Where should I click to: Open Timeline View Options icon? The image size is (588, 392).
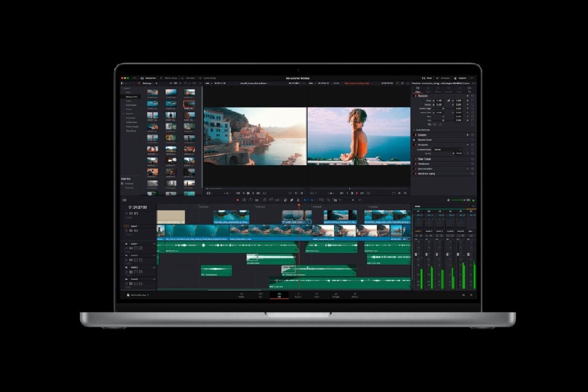pos(124,200)
